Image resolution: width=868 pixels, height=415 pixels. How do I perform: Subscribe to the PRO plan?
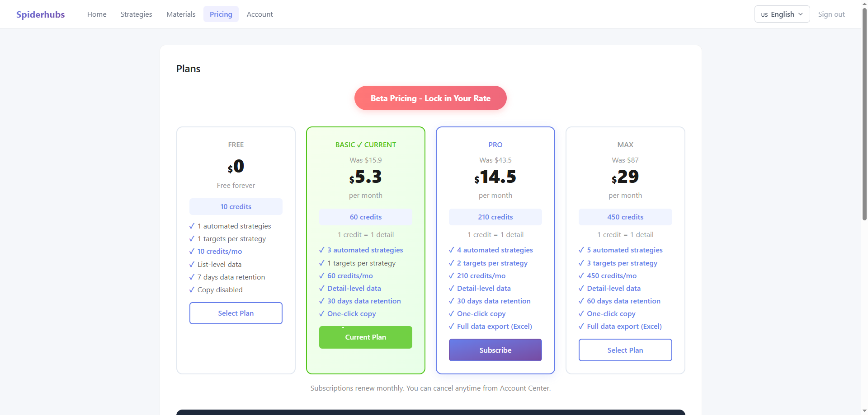coord(495,350)
